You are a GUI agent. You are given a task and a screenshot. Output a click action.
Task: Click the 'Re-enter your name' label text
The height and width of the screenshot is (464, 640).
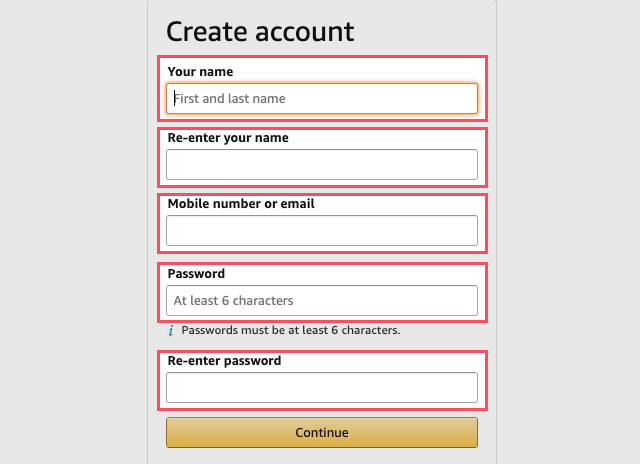point(228,138)
